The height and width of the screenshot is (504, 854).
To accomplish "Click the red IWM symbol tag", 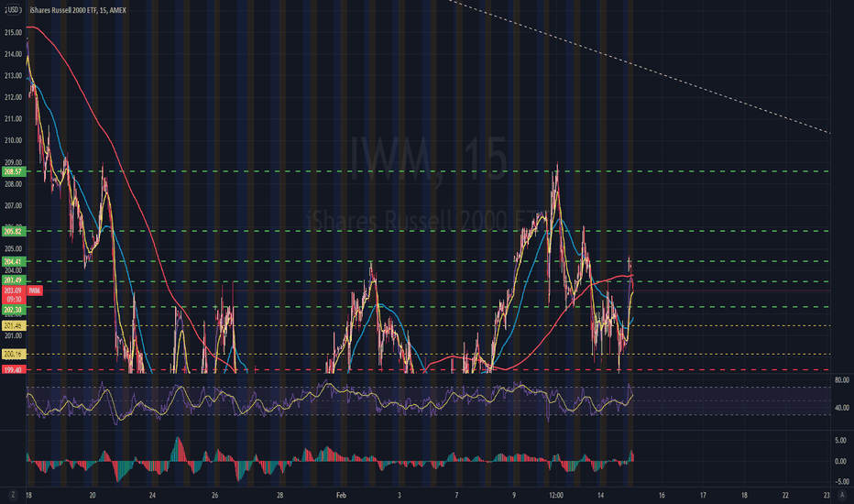I will coord(34,291).
